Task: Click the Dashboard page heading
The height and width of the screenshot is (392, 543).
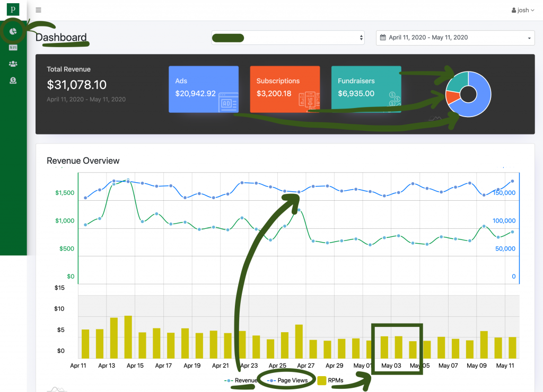Action: pyautogui.click(x=61, y=38)
